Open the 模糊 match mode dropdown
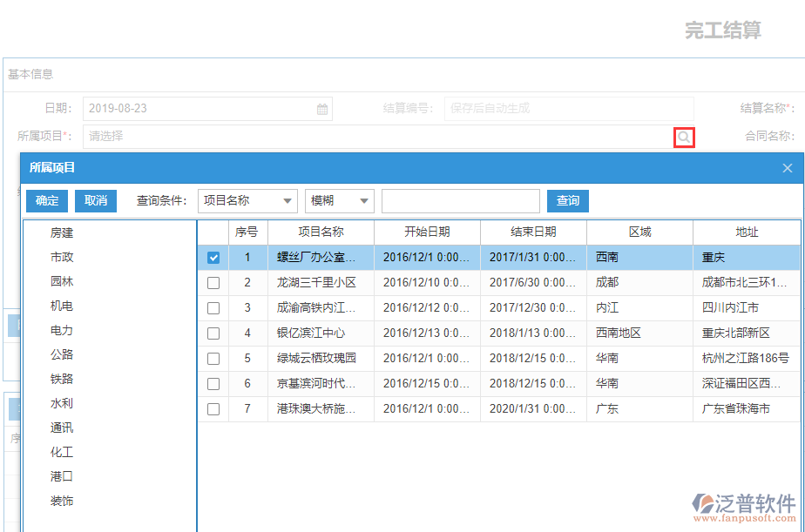The width and height of the screenshot is (805, 532). pyautogui.click(x=339, y=200)
